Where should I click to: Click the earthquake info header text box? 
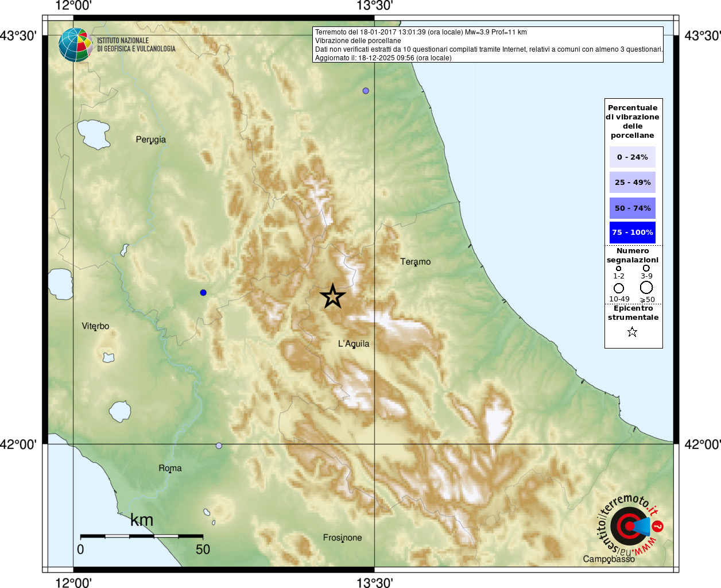[x=488, y=45]
